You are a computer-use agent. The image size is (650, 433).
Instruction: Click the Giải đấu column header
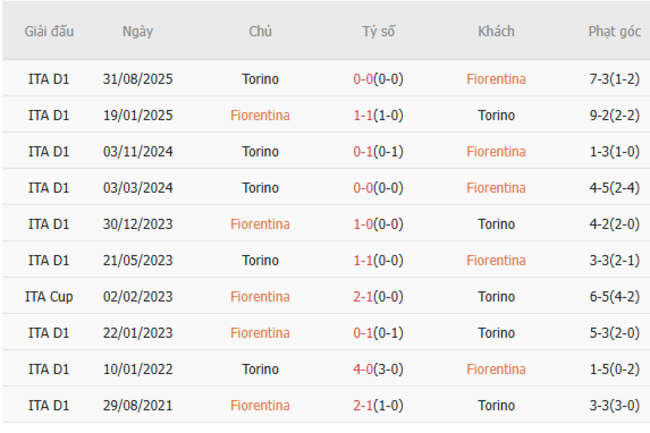[49, 31]
